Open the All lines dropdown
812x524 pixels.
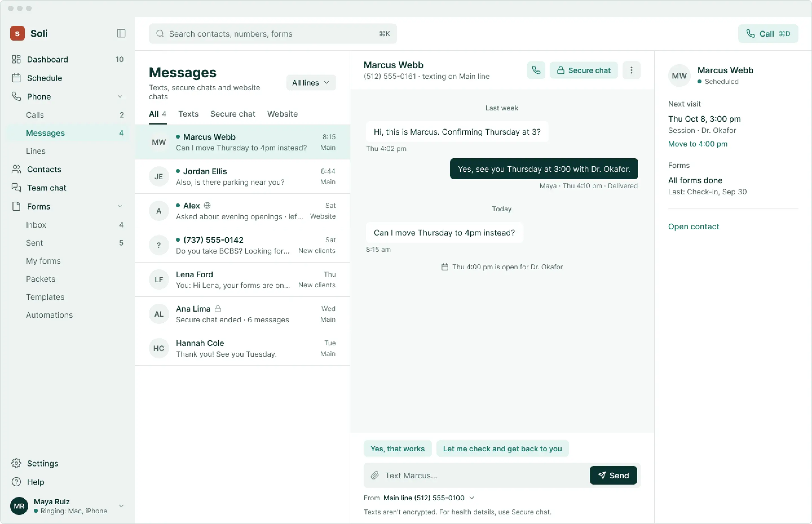click(x=311, y=83)
